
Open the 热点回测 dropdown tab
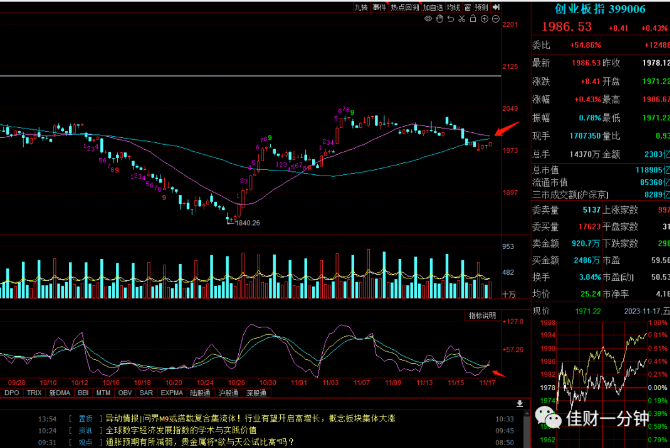coord(405,7)
